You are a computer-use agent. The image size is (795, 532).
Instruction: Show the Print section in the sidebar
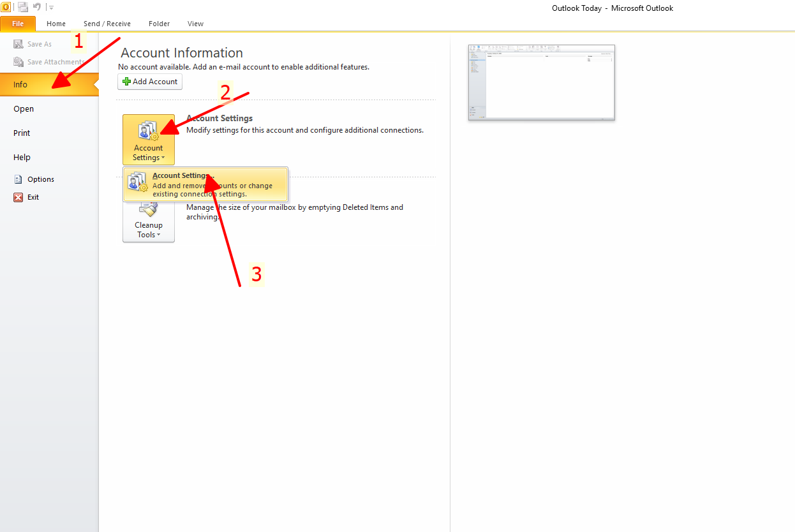point(49,133)
